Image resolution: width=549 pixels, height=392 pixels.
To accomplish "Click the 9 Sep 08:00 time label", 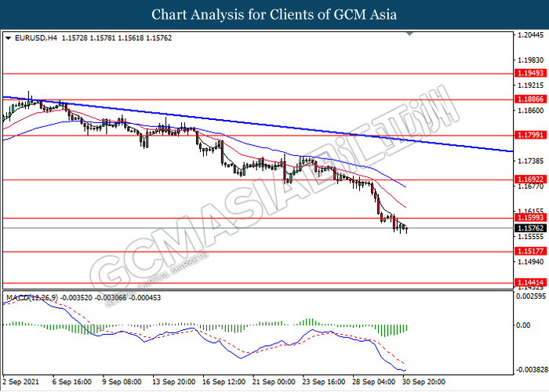I will click(x=122, y=382).
